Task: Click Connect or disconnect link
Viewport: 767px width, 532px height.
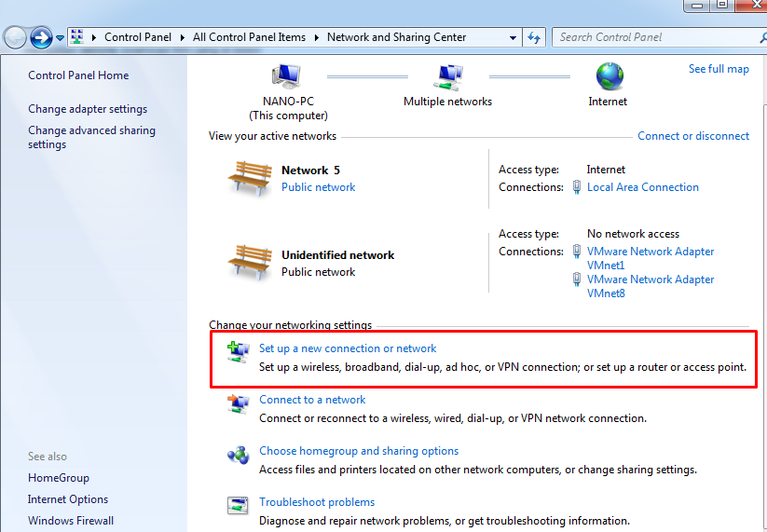Action: click(693, 136)
